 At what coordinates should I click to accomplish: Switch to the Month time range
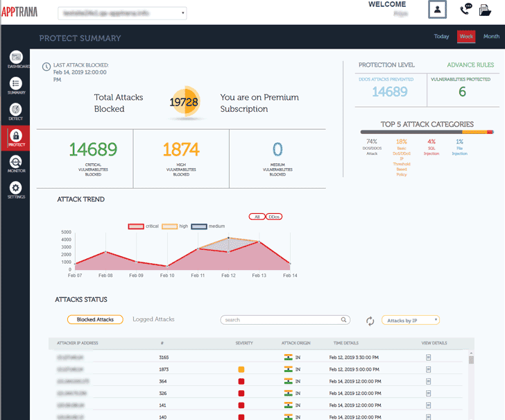(491, 36)
